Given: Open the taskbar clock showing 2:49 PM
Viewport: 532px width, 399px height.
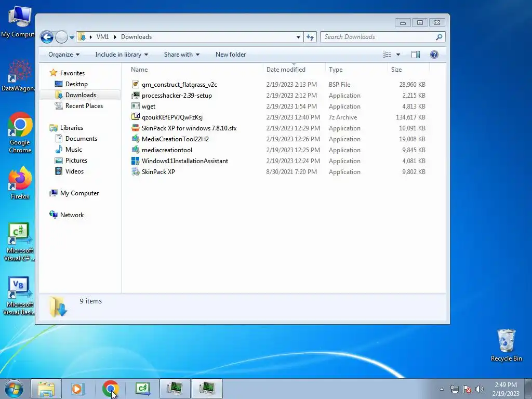Looking at the screenshot, I should 506,389.
